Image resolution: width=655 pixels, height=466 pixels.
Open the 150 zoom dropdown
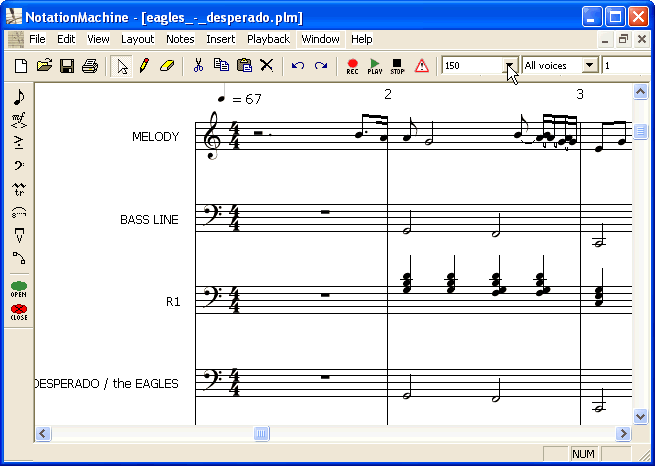[510, 66]
